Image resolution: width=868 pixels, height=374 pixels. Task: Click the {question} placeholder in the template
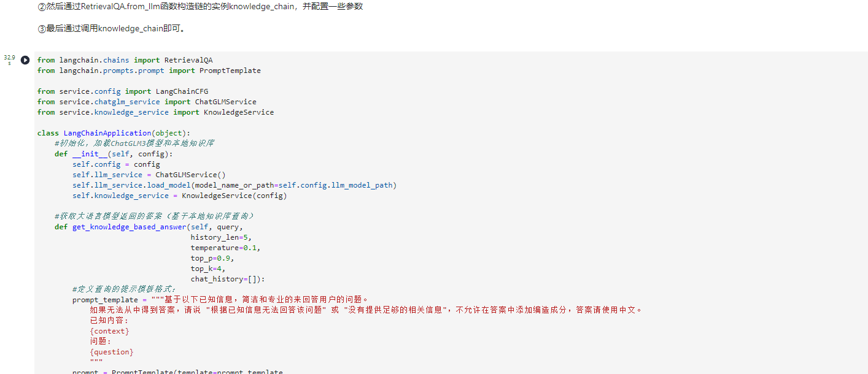pyautogui.click(x=112, y=352)
